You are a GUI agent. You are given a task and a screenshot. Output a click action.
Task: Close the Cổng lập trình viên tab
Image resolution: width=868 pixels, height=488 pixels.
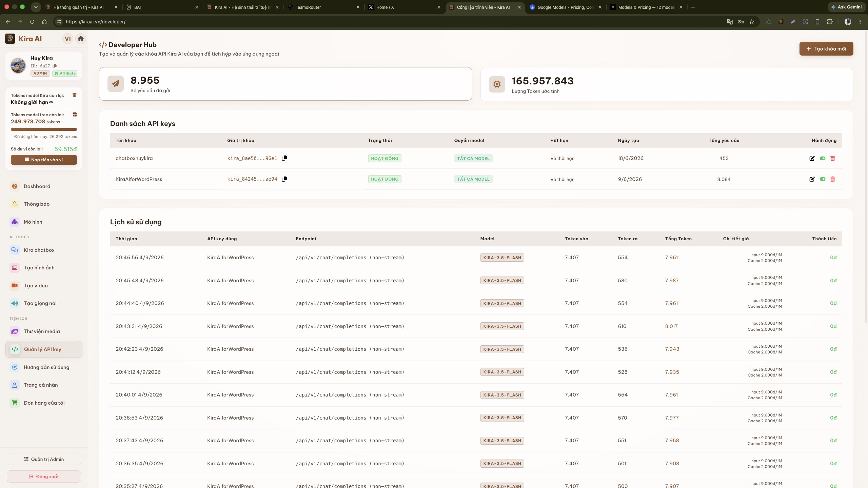tap(519, 7)
